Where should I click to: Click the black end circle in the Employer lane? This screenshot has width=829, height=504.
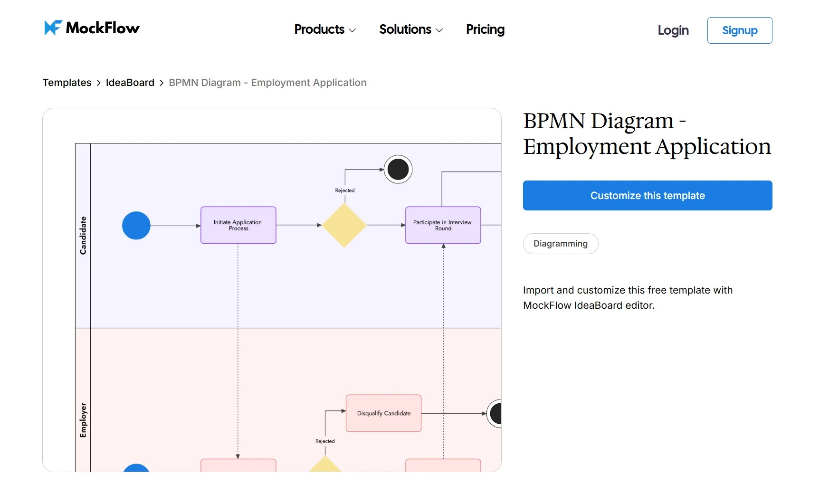495,413
